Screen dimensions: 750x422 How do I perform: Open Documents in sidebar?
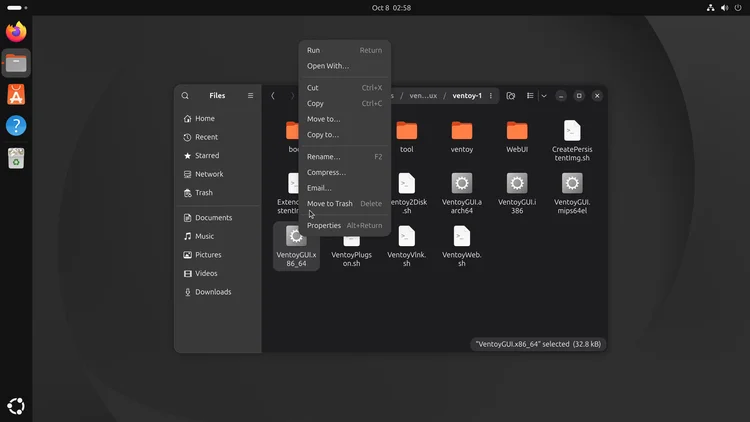pyautogui.click(x=218, y=218)
